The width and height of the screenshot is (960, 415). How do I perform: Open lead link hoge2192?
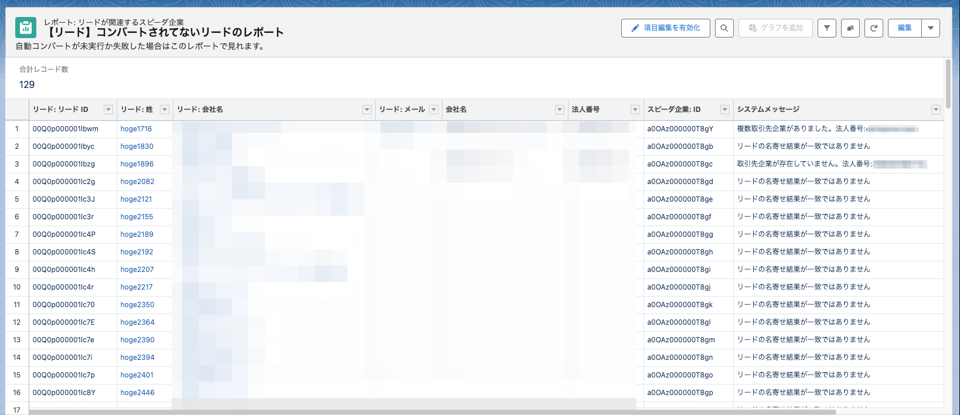tap(137, 252)
